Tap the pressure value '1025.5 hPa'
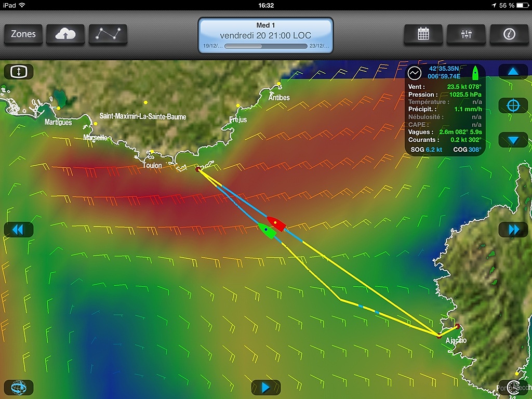The width and height of the screenshot is (532, 399). coord(465,95)
